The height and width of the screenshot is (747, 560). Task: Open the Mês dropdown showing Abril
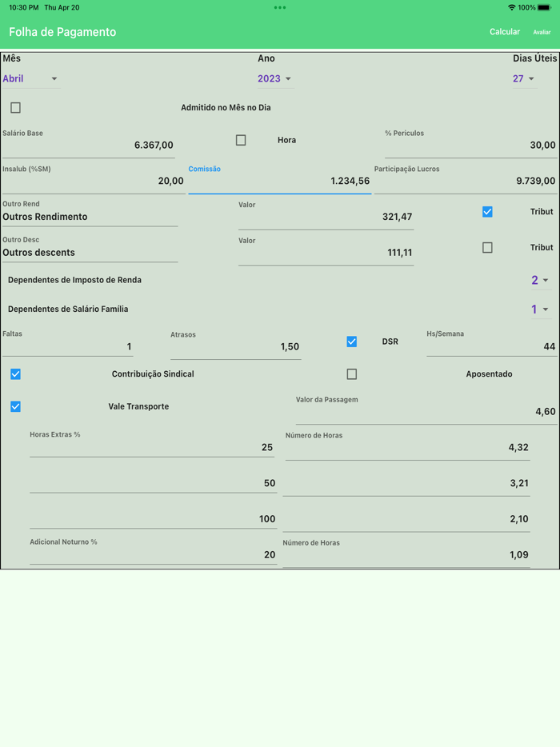point(30,78)
